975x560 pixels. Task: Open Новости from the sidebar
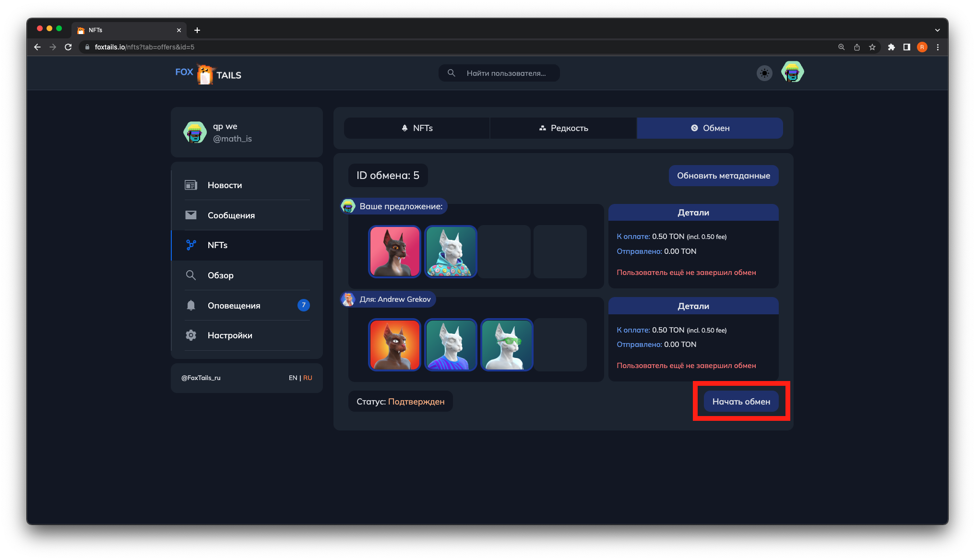pos(225,185)
